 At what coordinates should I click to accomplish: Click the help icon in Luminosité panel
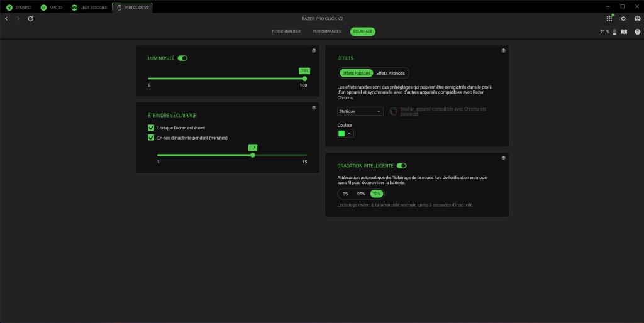tap(314, 50)
